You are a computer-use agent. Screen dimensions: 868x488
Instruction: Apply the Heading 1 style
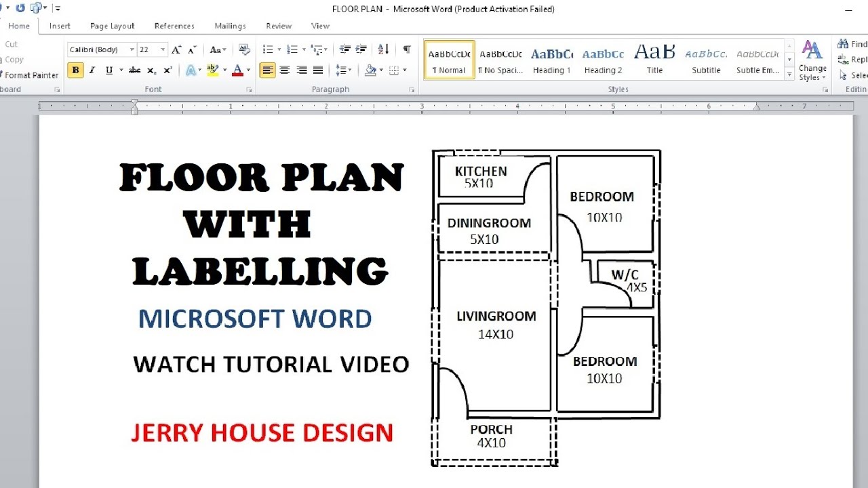tap(551, 60)
